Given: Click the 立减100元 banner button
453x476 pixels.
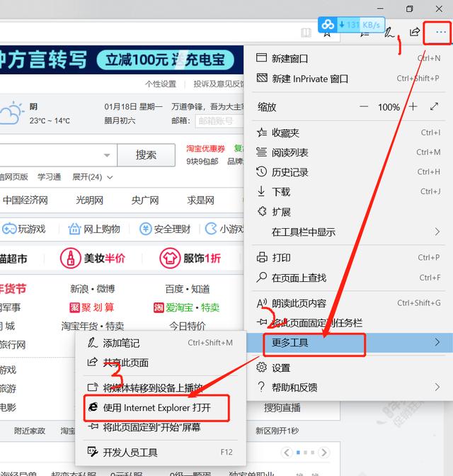Looking at the screenshot, I should click(x=166, y=59).
